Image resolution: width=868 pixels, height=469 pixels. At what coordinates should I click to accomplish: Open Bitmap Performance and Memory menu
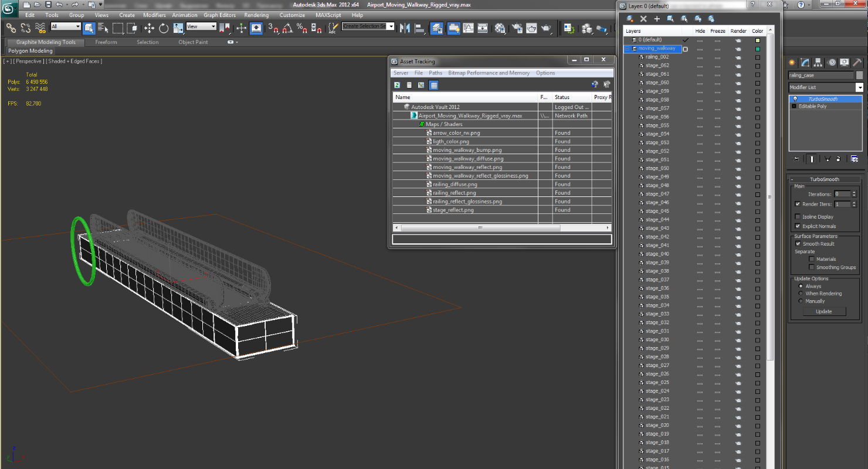[x=489, y=73]
